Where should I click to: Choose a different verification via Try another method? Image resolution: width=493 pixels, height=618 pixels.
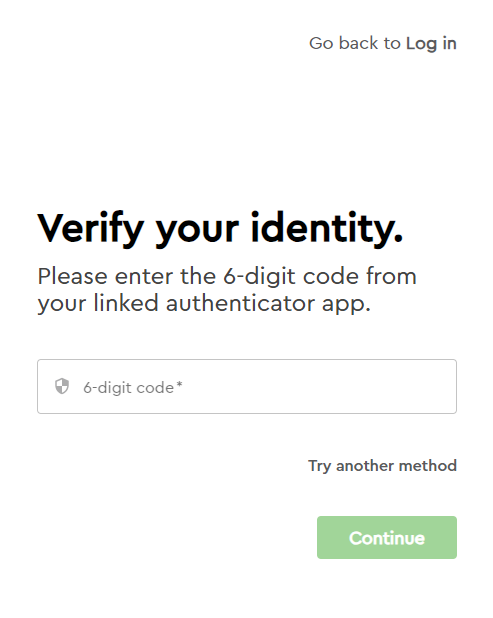tap(382, 466)
